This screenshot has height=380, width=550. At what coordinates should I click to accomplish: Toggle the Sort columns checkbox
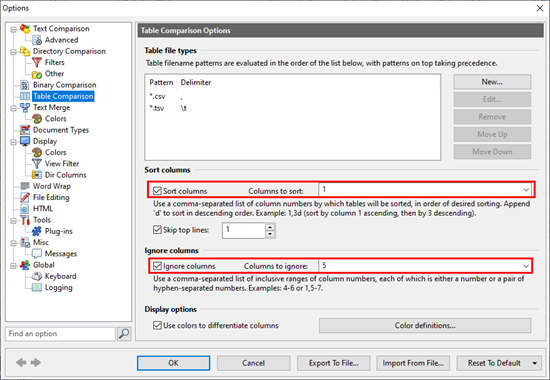click(x=157, y=191)
